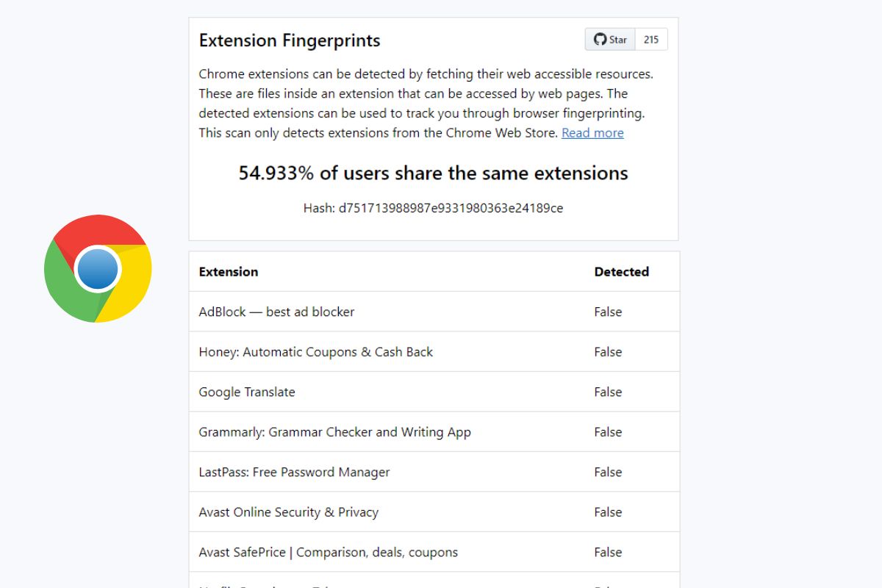Select the Honey: Automatic Coupons row

point(434,352)
